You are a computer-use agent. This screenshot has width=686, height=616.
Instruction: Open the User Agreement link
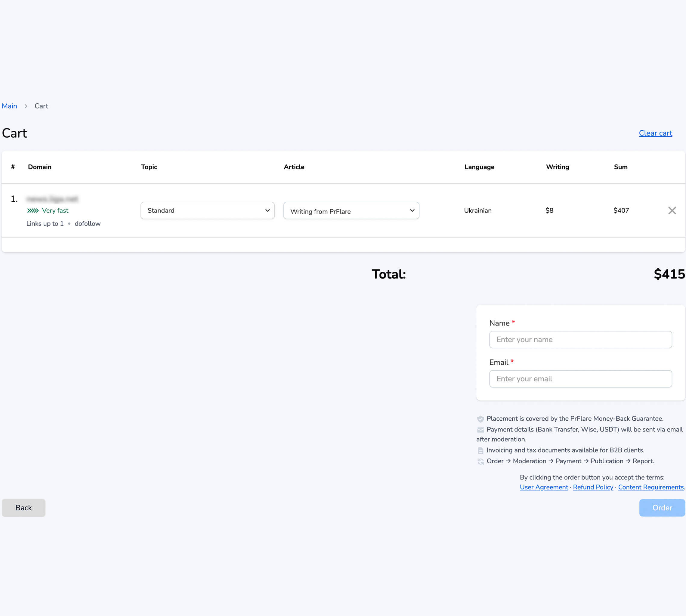click(544, 487)
